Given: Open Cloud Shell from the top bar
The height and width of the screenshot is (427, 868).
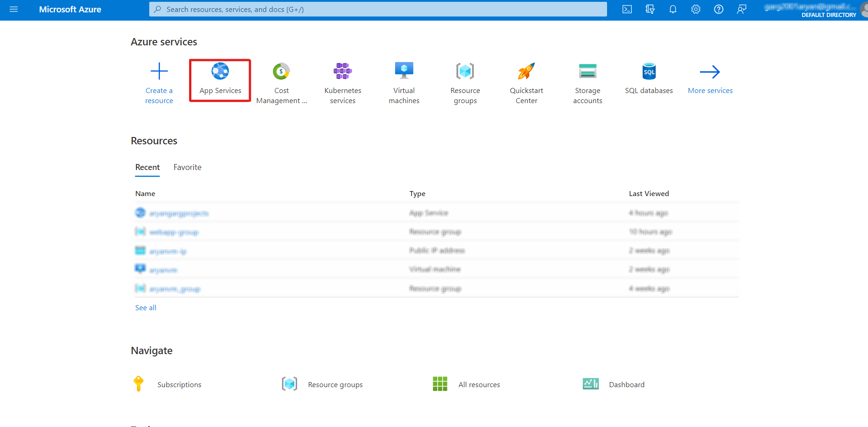Looking at the screenshot, I should (627, 9).
